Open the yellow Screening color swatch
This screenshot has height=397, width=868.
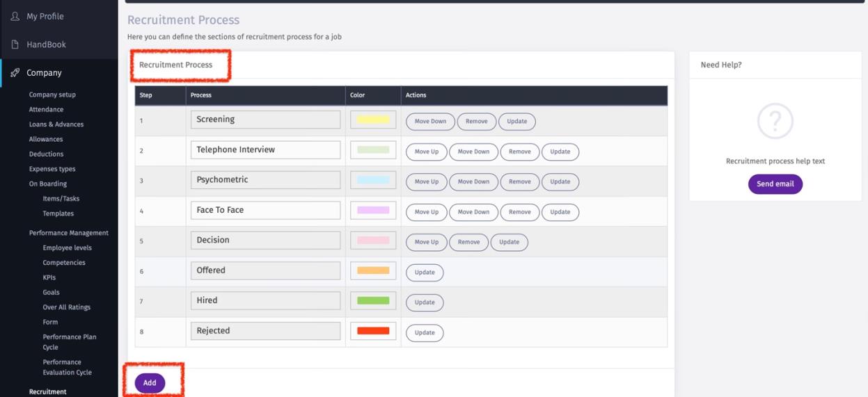tap(373, 120)
